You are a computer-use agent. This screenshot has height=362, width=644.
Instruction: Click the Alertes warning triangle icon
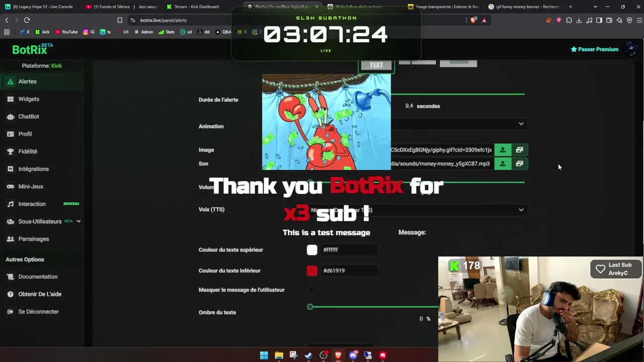click(x=10, y=81)
